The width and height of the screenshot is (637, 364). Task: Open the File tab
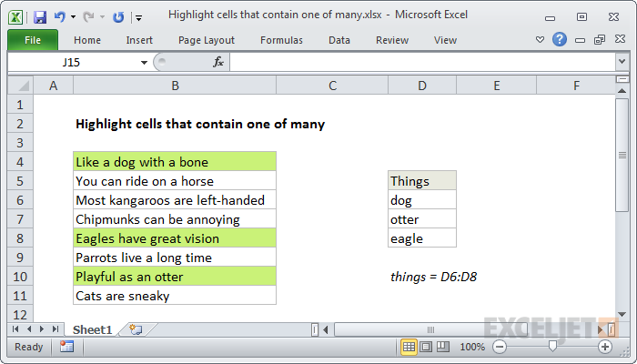33,40
